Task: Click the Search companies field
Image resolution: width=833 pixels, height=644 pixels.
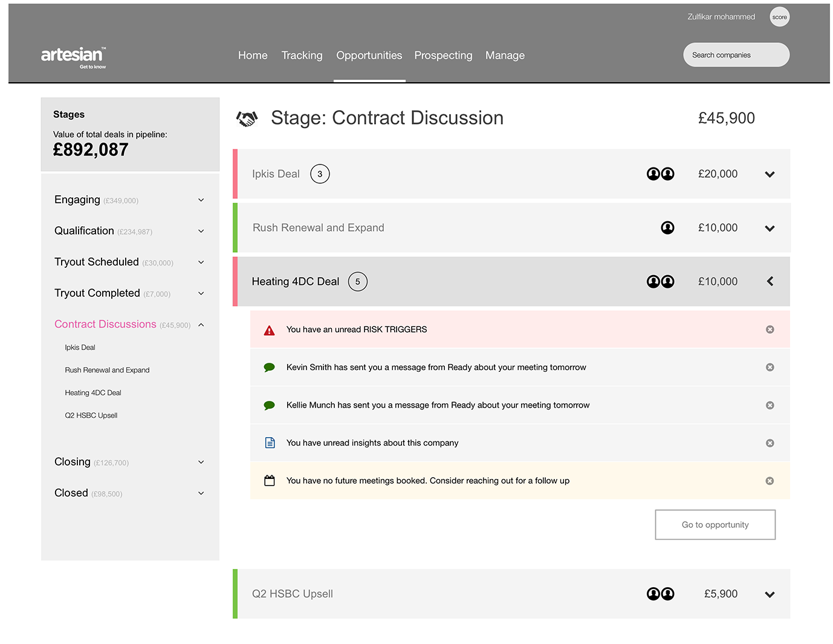Action: 736,55
